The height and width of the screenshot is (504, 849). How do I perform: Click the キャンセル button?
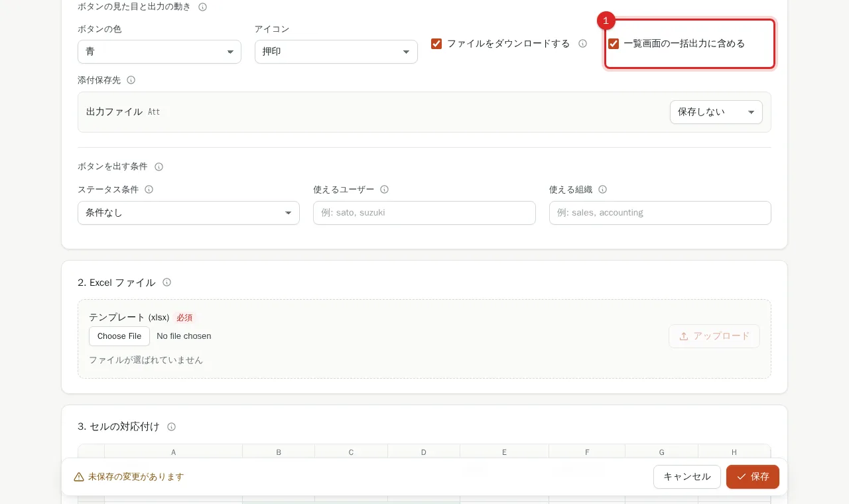tap(687, 477)
